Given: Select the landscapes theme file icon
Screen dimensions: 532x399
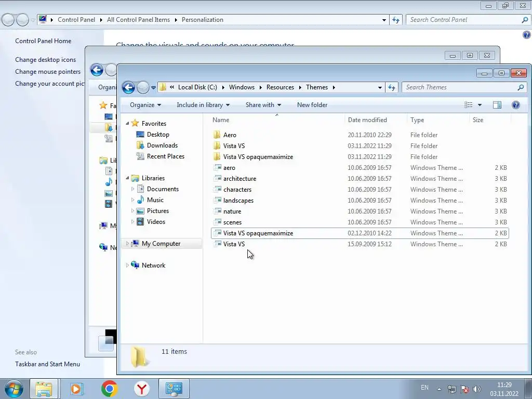Looking at the screenshot, I should tap(217, 200).
